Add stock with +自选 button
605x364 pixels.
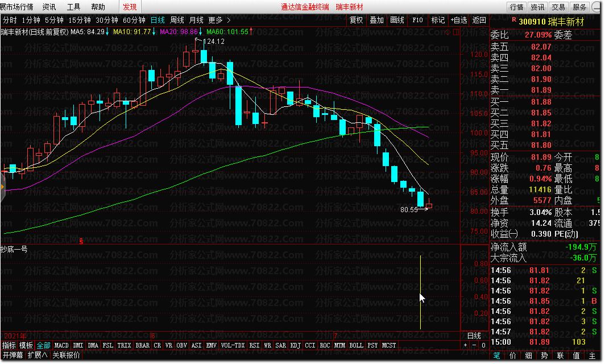(459, 20)
